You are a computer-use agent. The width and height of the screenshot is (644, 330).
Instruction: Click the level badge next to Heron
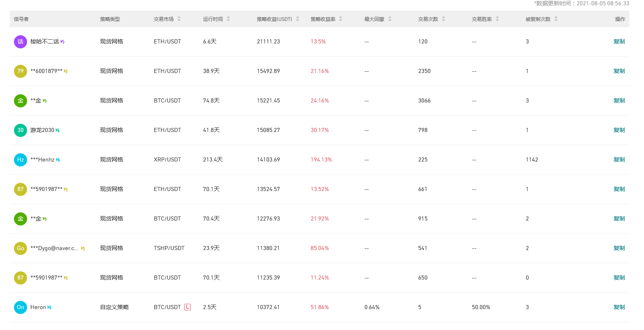(x=49, y=307)
